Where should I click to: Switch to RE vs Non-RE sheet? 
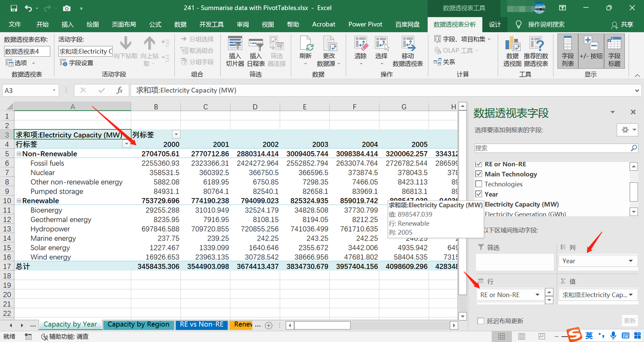pyautogui.click(x=202, y=325)
